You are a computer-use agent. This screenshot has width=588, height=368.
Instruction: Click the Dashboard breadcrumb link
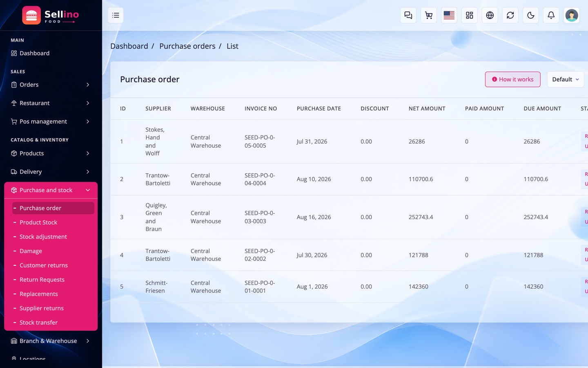(x=129, y=46)
